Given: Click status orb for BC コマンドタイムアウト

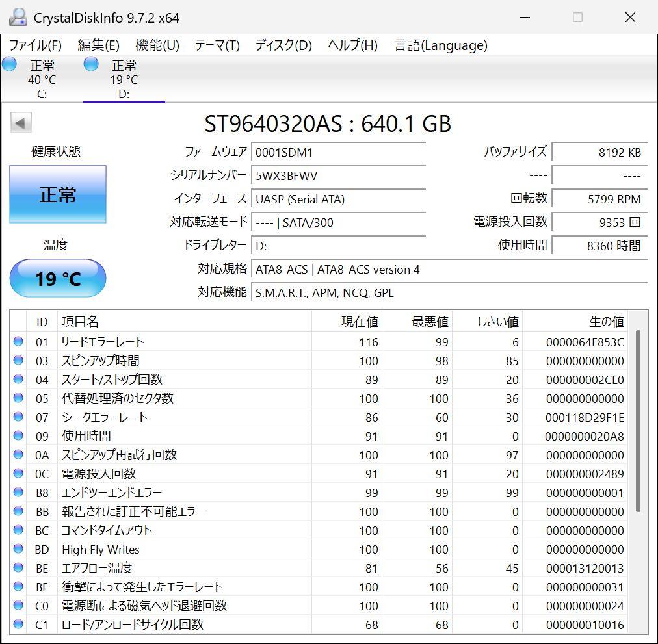Looking at the screenshot, I should click(18, 530).
